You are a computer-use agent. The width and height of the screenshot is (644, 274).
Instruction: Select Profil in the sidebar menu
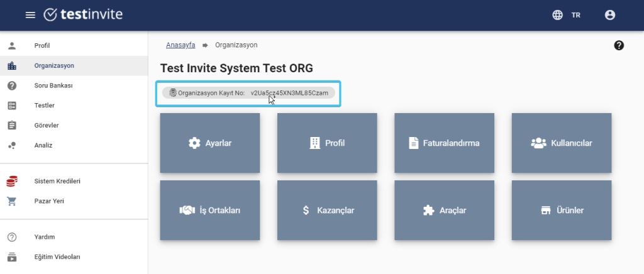(74, 45)
